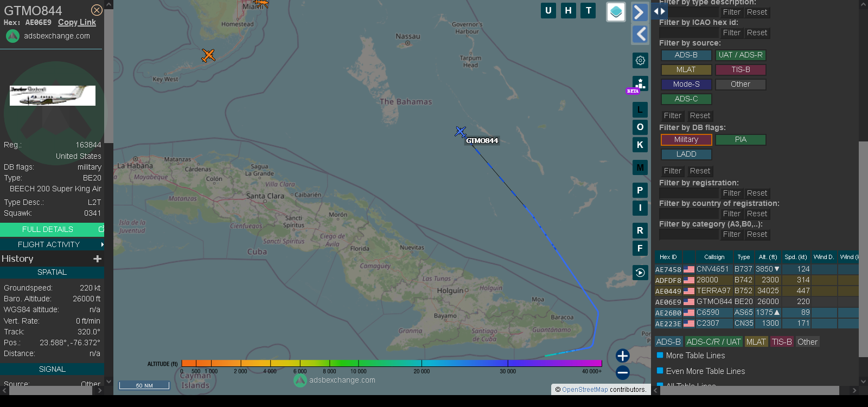Check Even More Table Lines option
Viewport: 868px width, 407px height.
tap(660, 371)
